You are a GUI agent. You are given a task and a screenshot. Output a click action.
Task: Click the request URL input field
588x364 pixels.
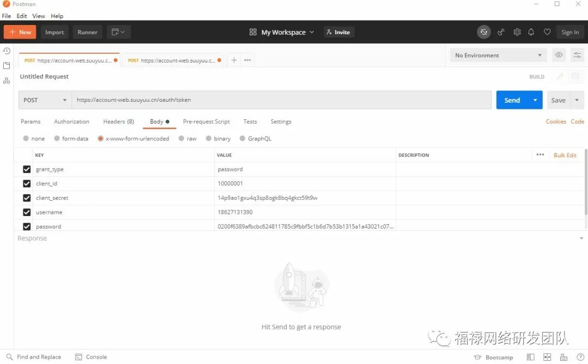281,100
